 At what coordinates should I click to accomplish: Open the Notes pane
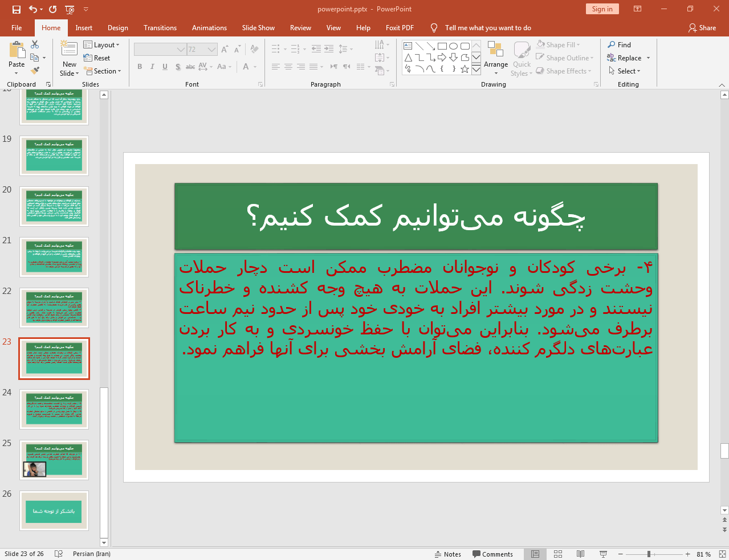[x=448, y=554]
